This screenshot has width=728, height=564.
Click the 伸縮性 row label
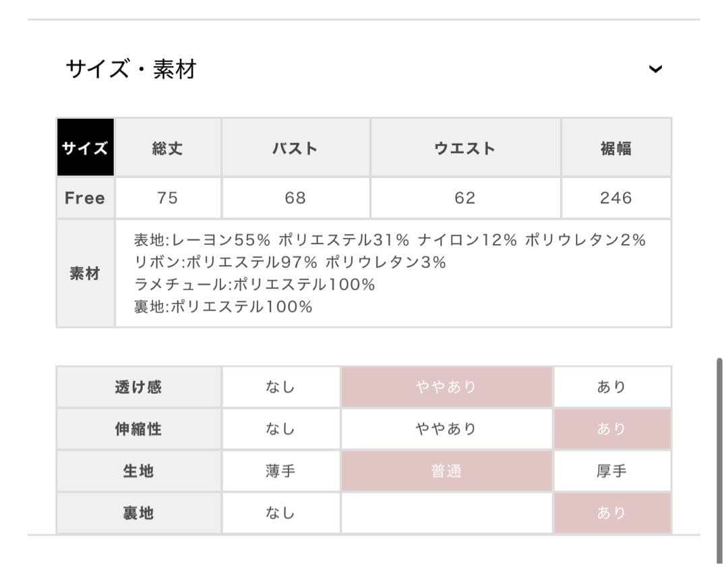[138, 428]
